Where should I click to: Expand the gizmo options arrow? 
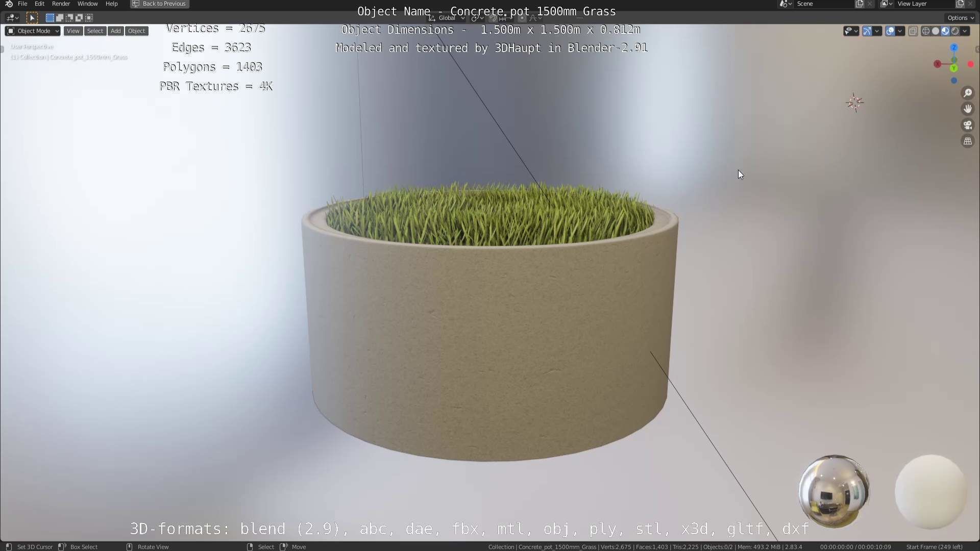[877, 31]
